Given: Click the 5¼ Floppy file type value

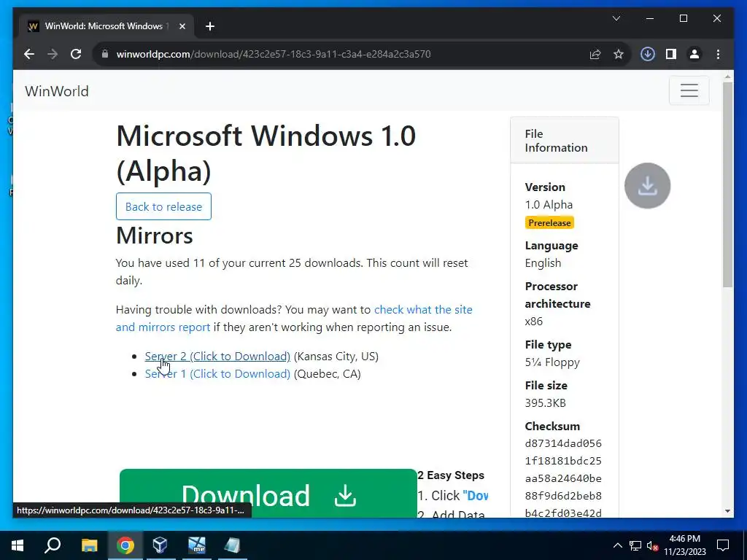Looking at the screenshot, I should point(552,362).
